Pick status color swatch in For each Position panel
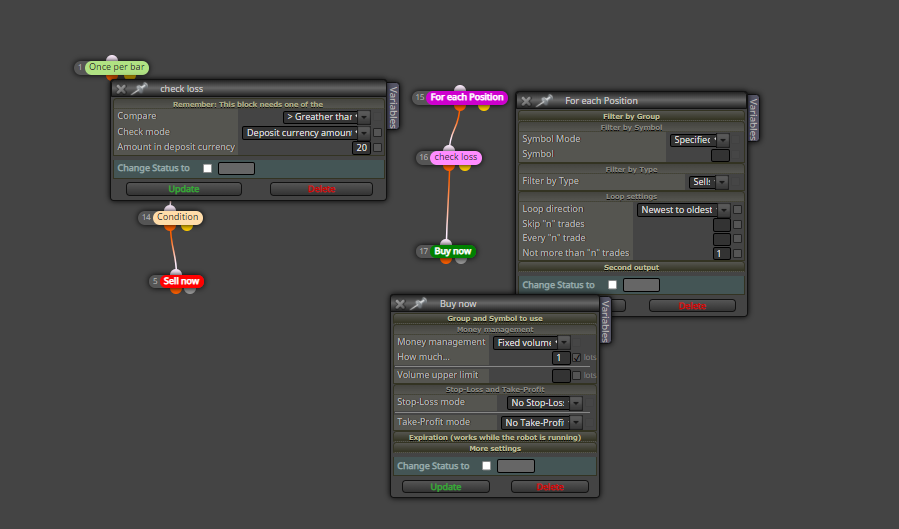The image size is (899, 529). 641,285
